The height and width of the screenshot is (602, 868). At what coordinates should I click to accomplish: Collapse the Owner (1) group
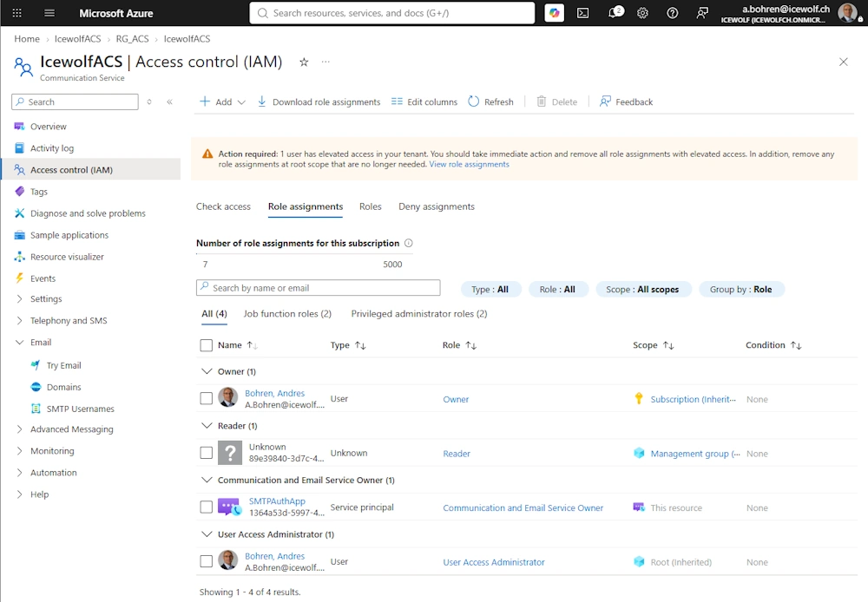tap(207, 371)
